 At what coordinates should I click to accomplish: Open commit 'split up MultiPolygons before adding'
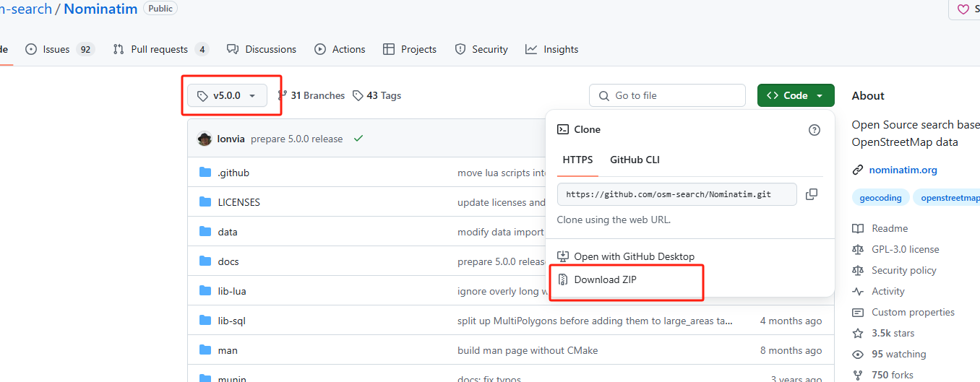pos(595,321)
